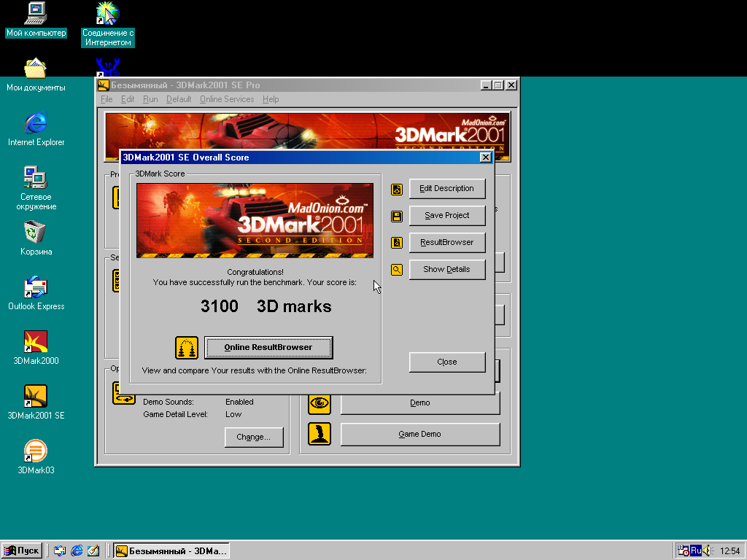This screenshot has width=747, height=560.
Task: Open the Online Services menu
Action: pyautogui.click(x=227, y=99)
